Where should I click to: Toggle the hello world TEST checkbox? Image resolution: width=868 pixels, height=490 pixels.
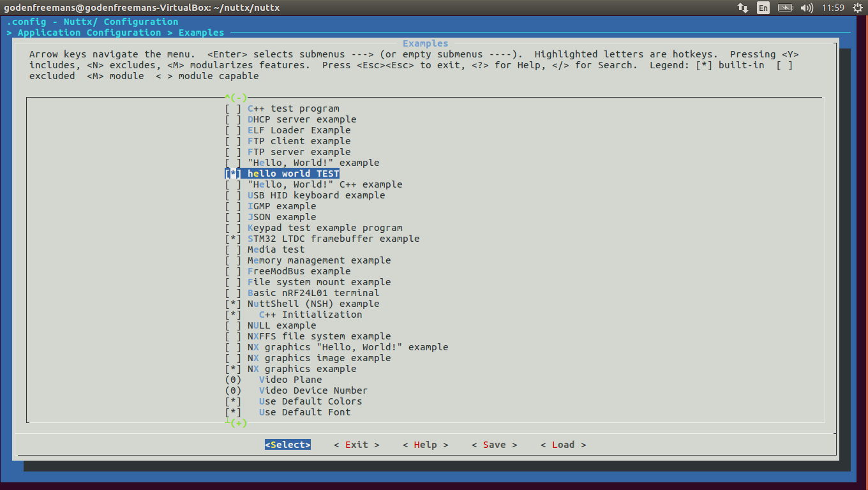tap(233, 174)
